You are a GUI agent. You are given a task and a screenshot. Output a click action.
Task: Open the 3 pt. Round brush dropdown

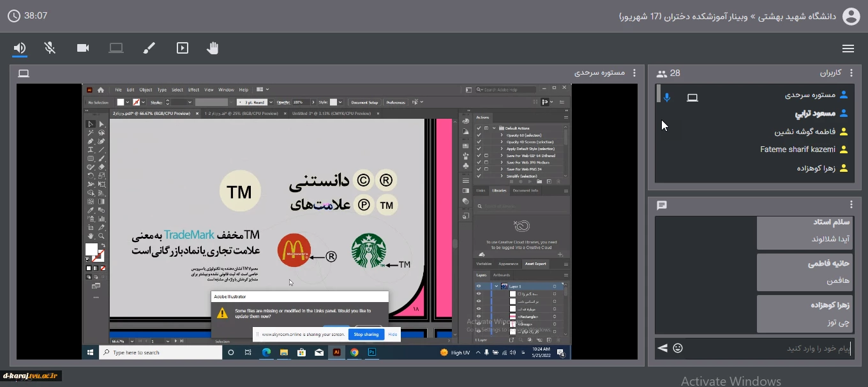coord(271,102)
